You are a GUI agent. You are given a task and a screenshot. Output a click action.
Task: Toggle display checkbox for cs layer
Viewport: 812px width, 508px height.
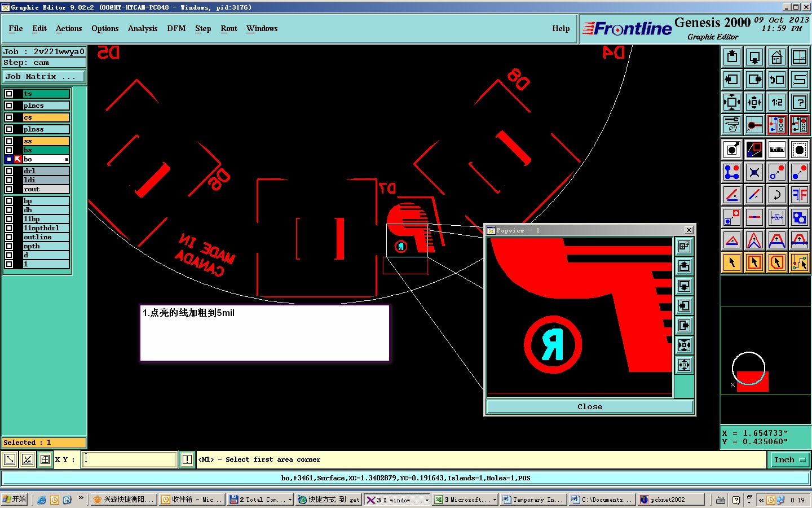(9, 117)
